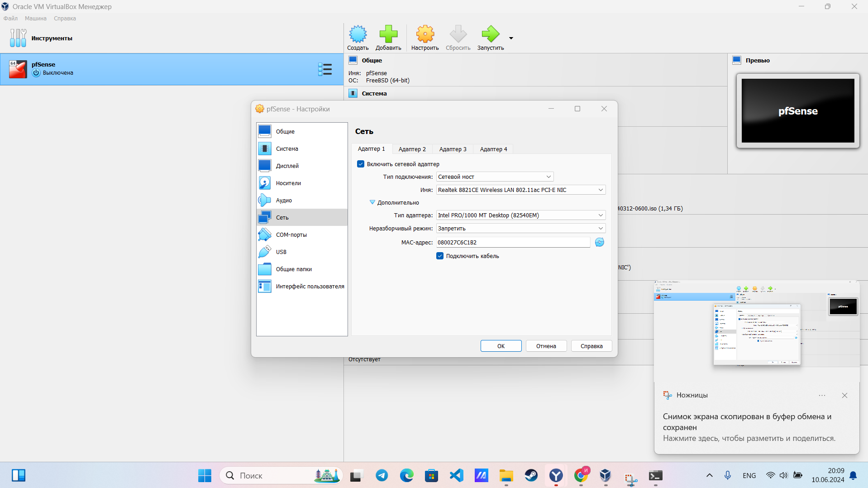The image size is (868, 488).
Task: Click ENG language indicator in tray
Action: tap(749, 475)
